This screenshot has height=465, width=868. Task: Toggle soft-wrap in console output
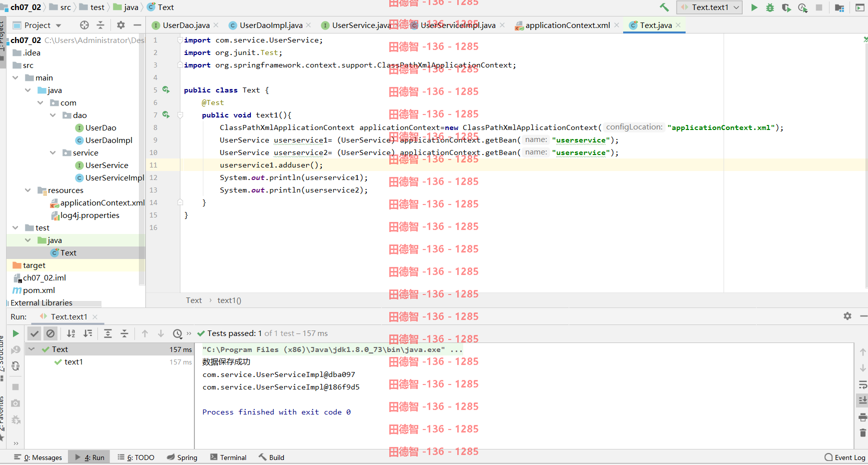tap(863, 385)
